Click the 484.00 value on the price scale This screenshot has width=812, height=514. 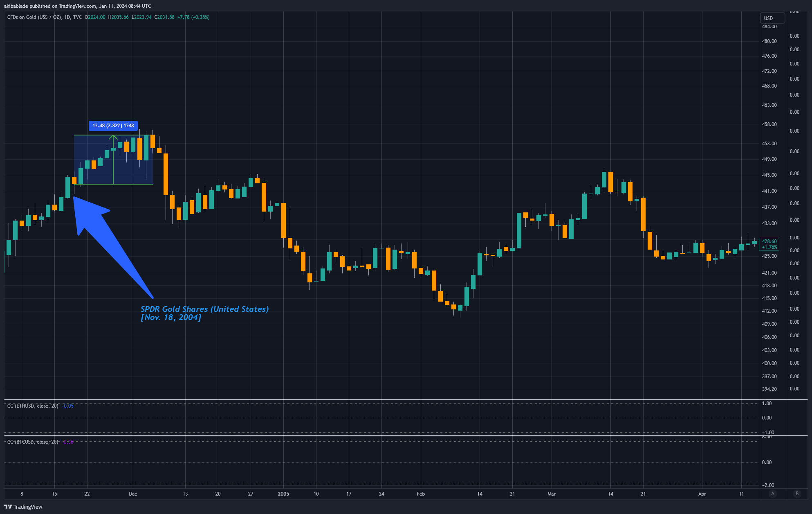tap(769, 27)
